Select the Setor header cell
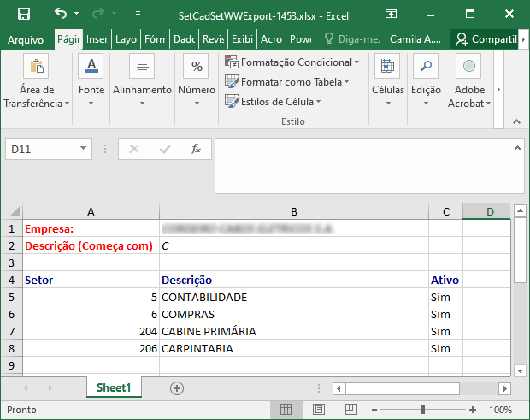This screenshot has height=420, width=530. pyautogui.click(x=91, y=281)
